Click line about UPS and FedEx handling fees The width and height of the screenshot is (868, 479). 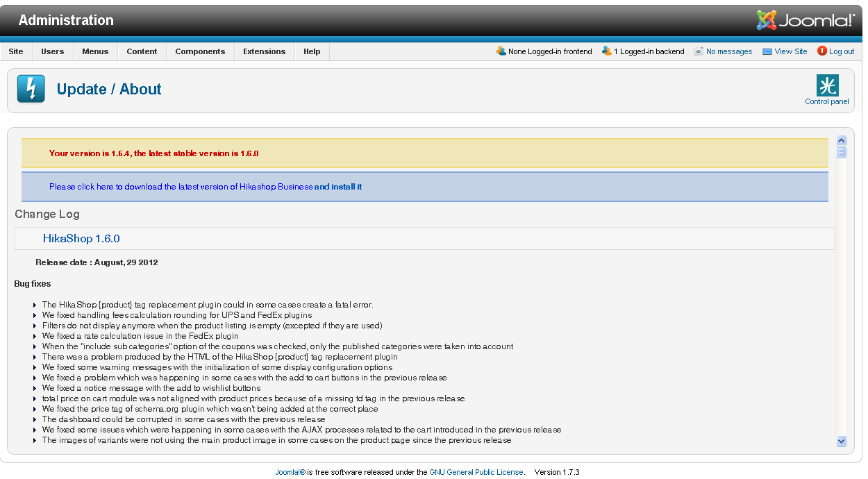(x=177, y=315)
